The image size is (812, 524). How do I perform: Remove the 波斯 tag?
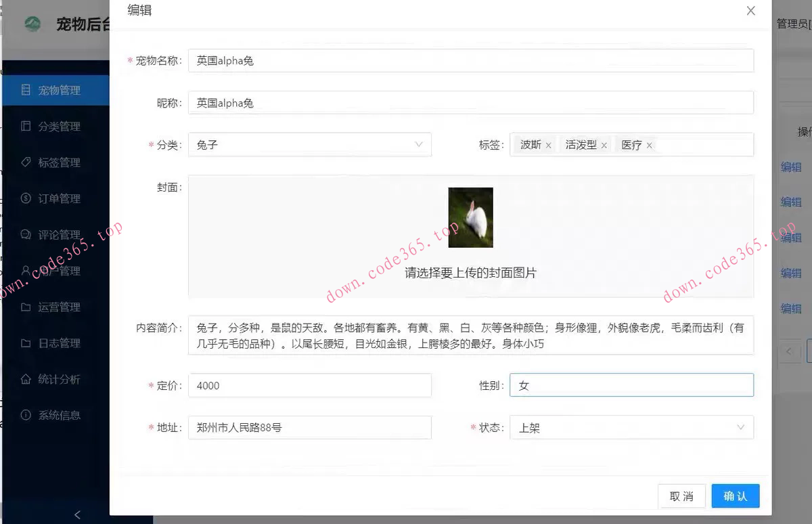pyautogui.click(x=548, y=144)
